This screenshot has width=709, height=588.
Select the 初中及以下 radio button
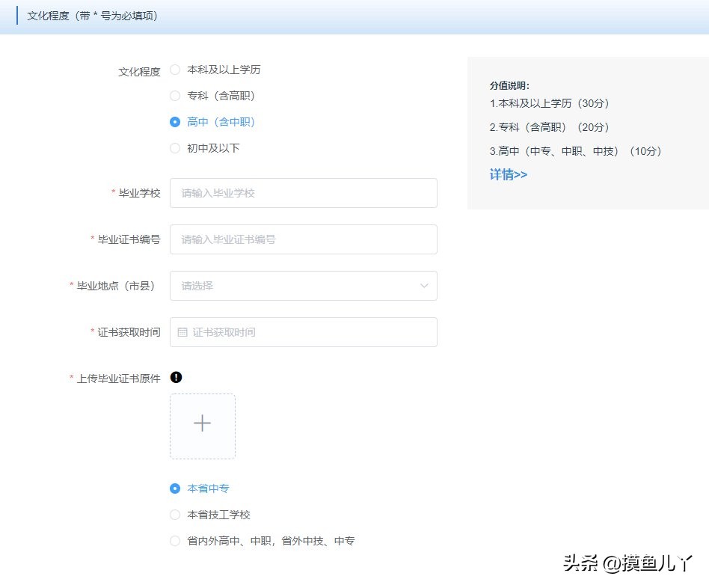174,148
